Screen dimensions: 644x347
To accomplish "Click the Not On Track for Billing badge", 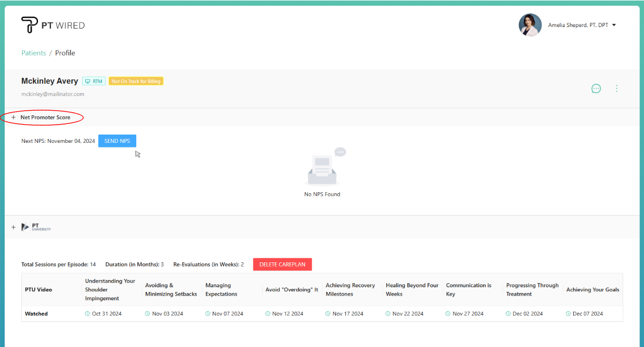I will coord(136,82).
